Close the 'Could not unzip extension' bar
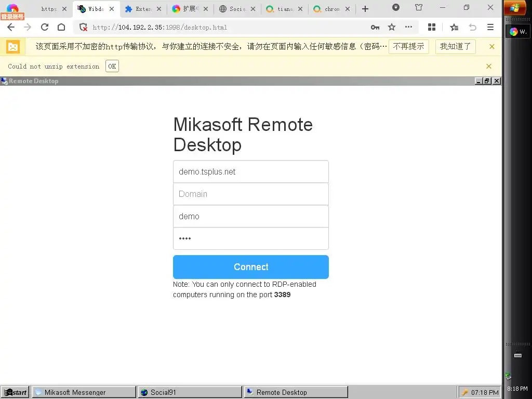 point(489,66)
